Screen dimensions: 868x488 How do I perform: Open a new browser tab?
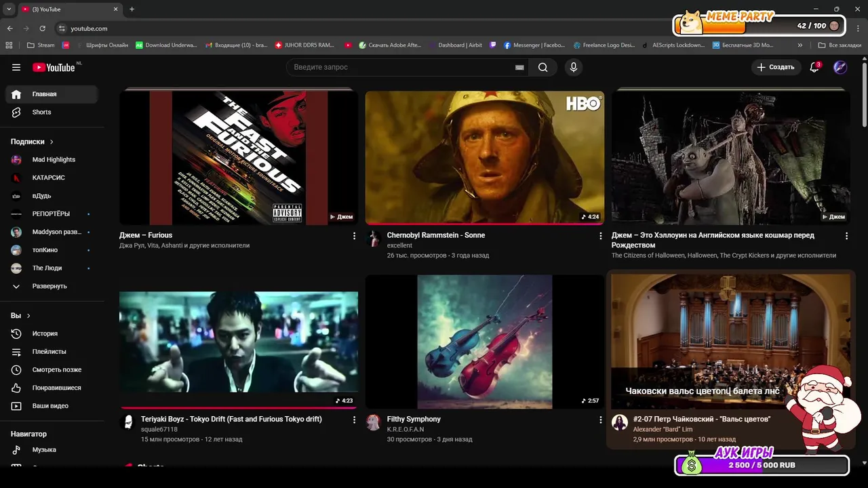click(132, 9)
